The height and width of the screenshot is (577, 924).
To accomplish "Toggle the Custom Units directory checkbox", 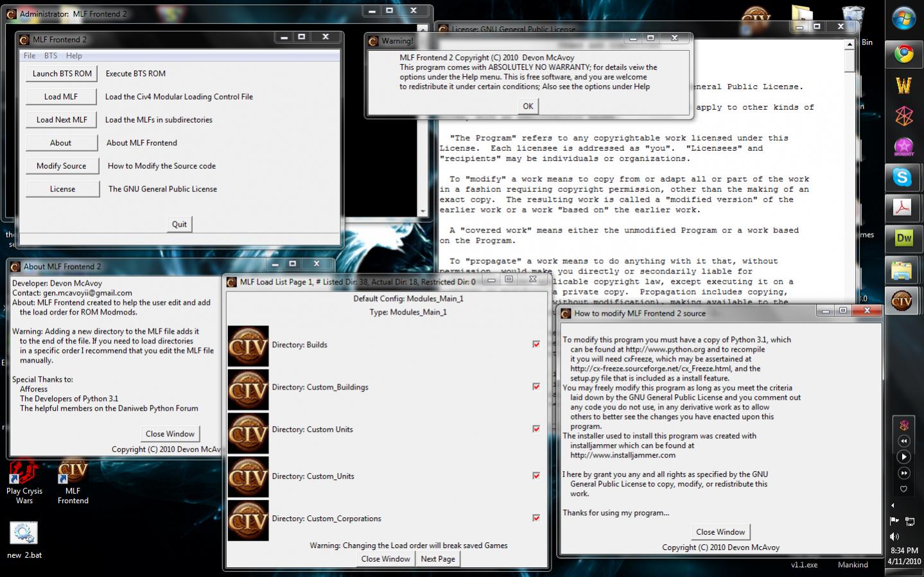I will 536,429.
